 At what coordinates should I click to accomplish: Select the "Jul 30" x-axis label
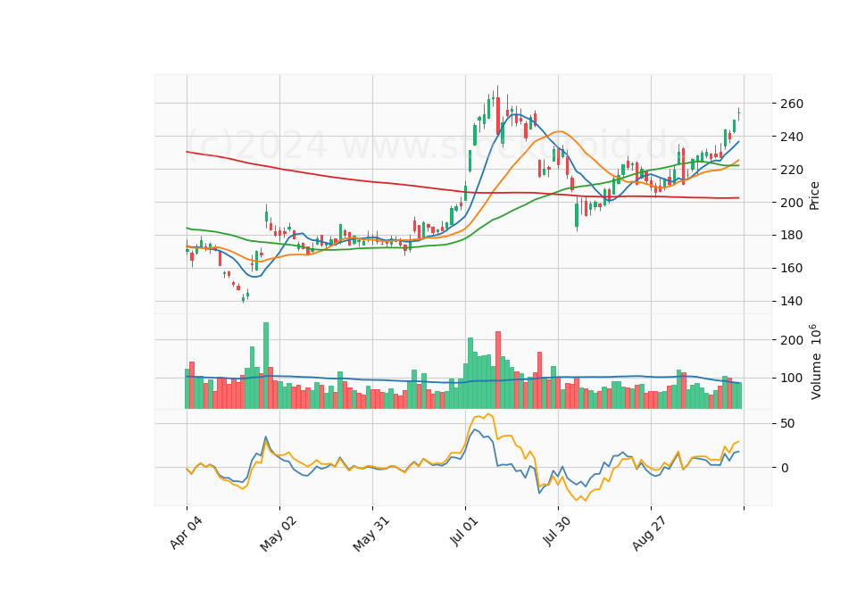[557, 532]
